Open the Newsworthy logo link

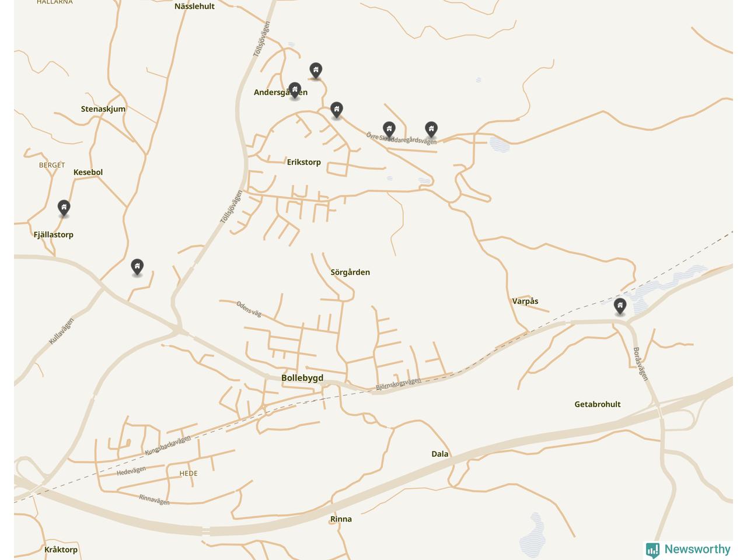pos(689,549)
